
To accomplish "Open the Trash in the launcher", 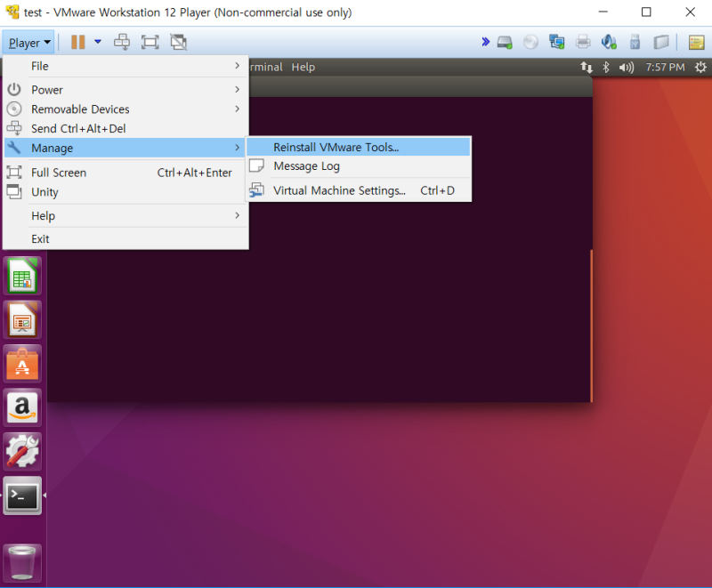I will pos(22,563).
